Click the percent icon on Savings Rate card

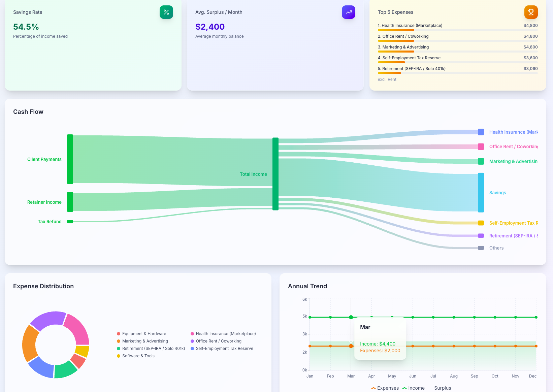166,12
